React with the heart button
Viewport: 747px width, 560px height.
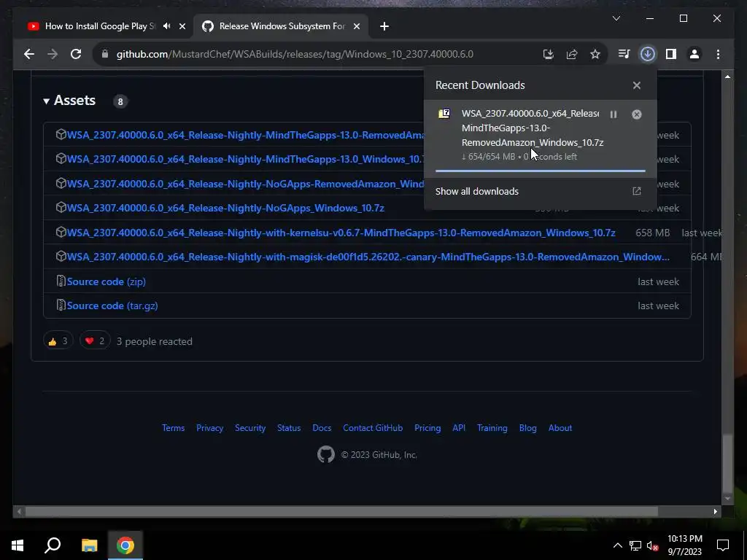pos(95,341)
